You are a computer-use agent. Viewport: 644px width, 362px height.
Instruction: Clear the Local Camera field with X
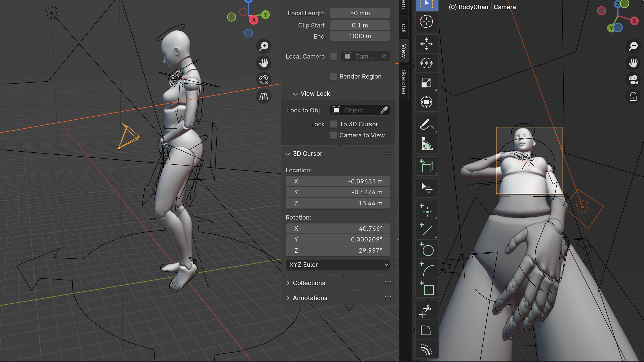coord(384,56)
